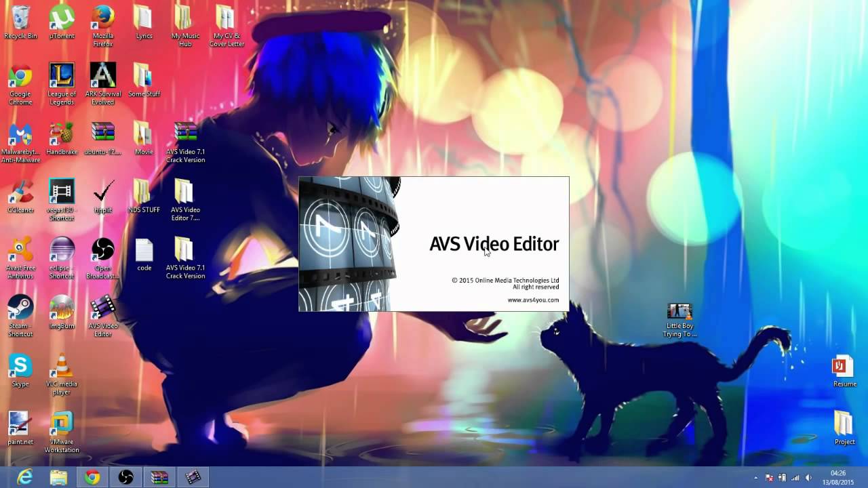Click the Google Chrome desktop shortcut

20,85
